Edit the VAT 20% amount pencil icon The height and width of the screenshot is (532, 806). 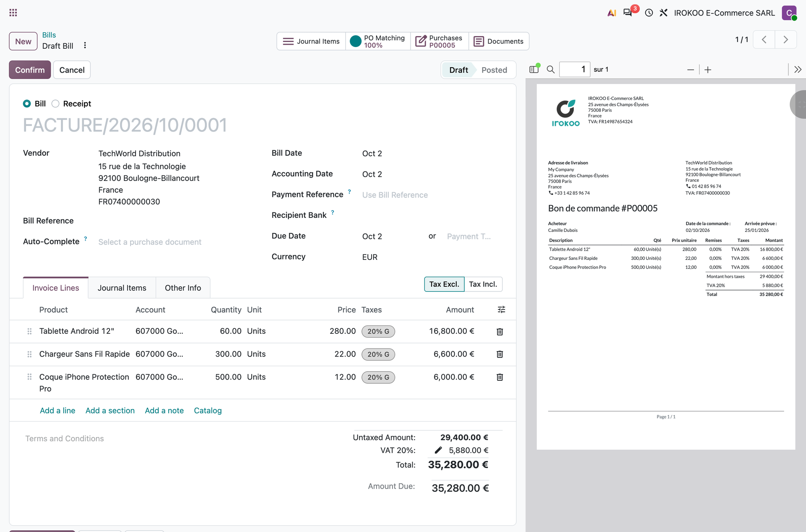(x=438, y=450)
